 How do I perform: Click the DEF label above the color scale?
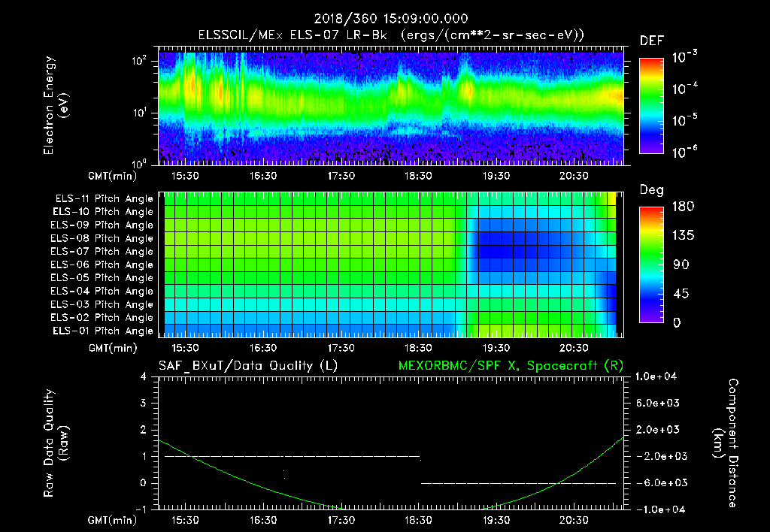pos(651,41)
